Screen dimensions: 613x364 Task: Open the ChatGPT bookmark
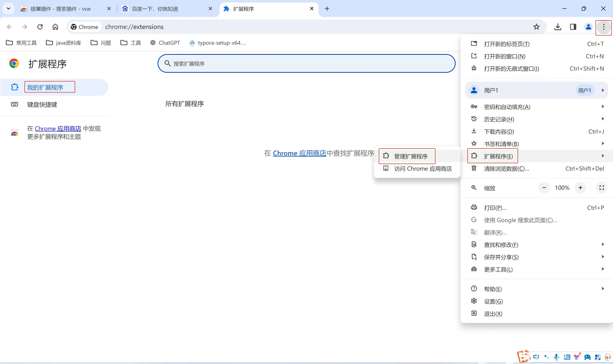(x=165, y=43)
